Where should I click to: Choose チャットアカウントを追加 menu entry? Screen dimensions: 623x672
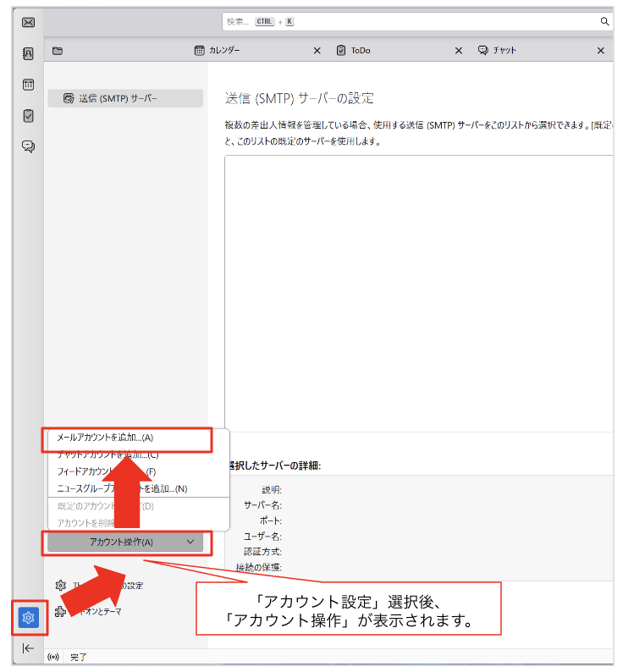click(139, 454)
